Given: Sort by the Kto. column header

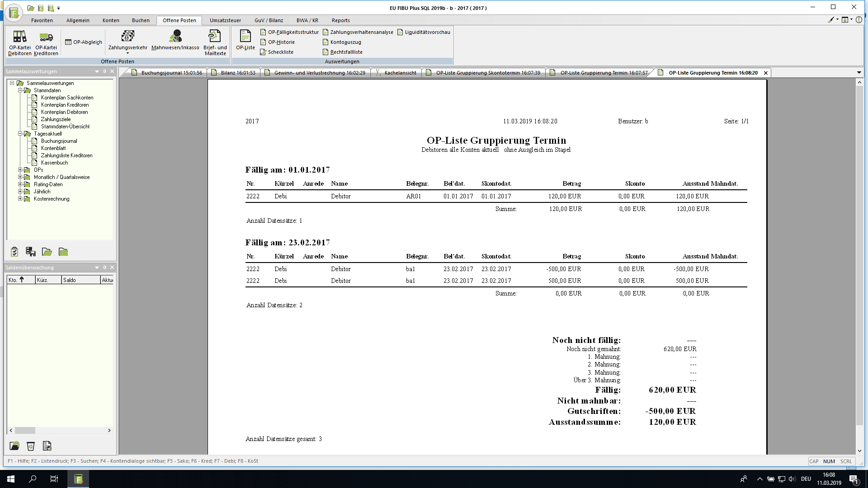Looking at the screenshot, I should pos(21,280).
